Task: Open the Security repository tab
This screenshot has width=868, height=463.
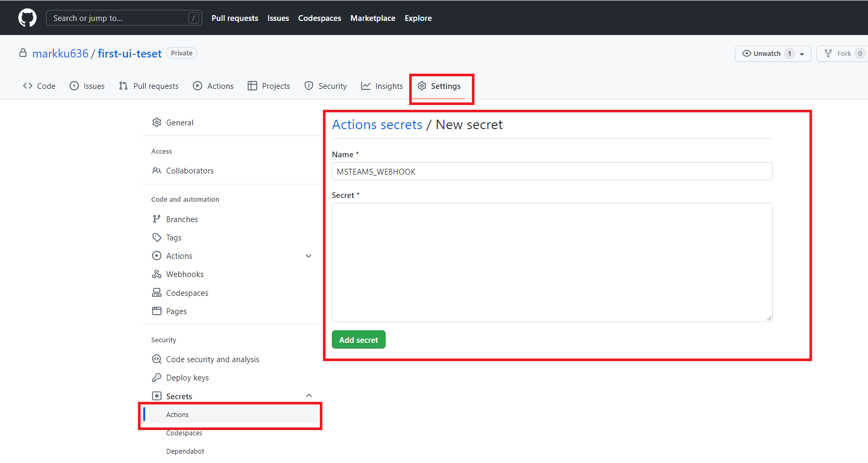Action: click(326, 86)
